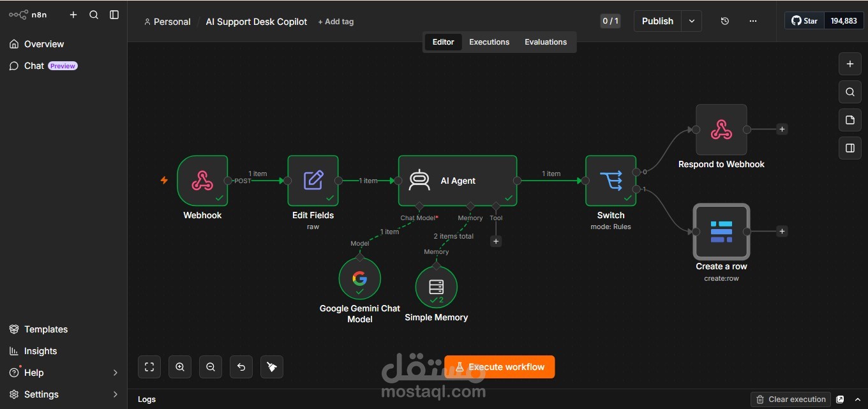Click Chat Model connector on AI Agent
Viewport: 868px width, 409px height.
[419, 206]
